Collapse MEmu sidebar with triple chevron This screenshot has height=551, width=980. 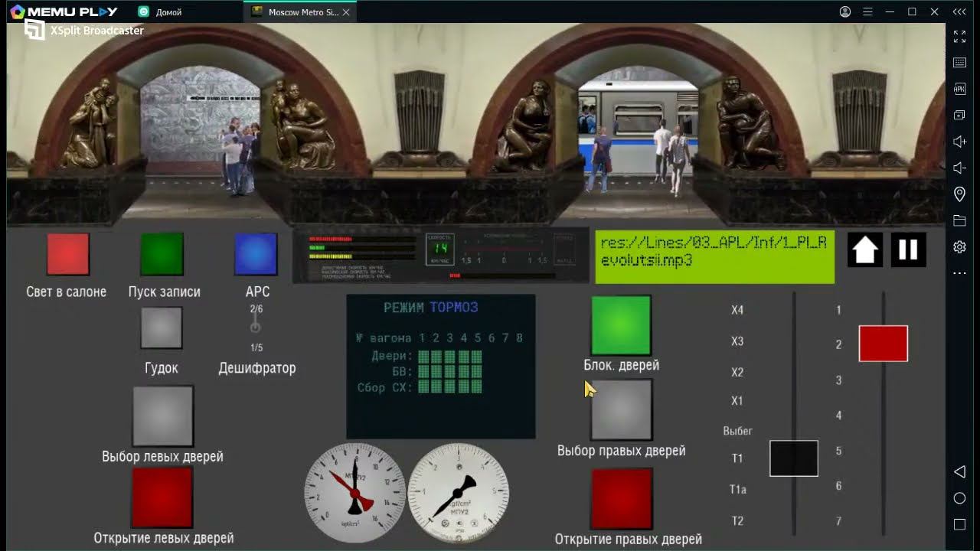pyautogui.click(x=959, y=11)
